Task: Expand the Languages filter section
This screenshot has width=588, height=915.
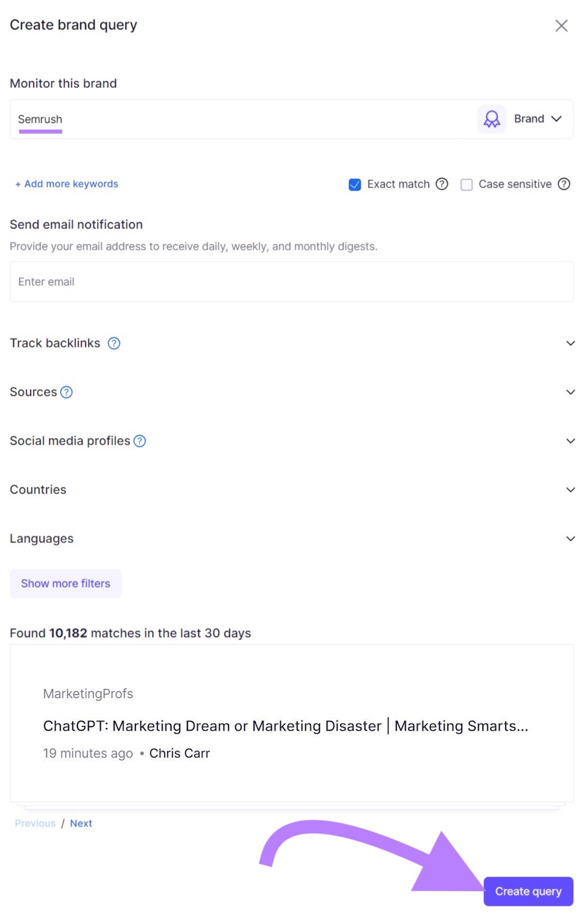Action: pyautogui.click(x=570, y=539)
